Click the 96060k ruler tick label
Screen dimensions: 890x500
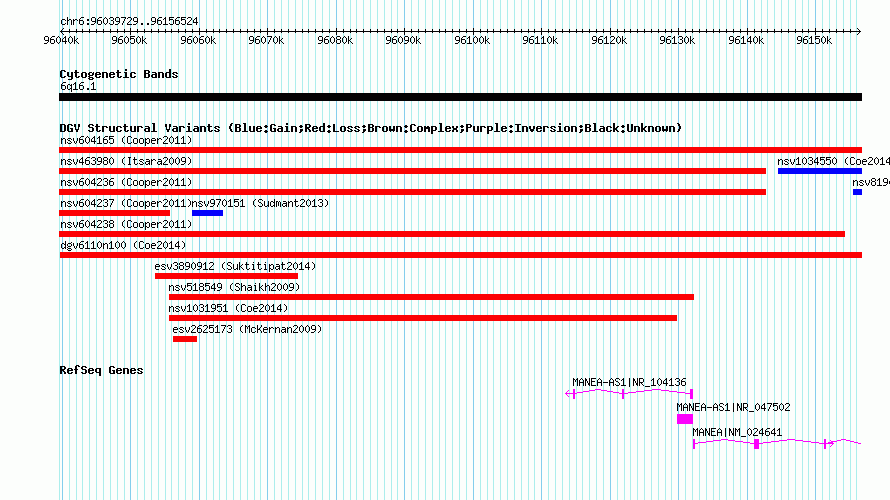(198, 40)
